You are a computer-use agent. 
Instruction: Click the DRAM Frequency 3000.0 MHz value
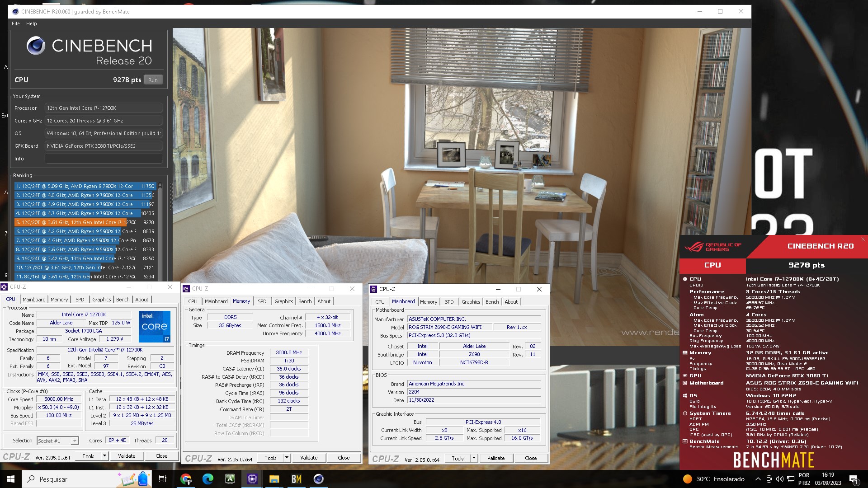click(x=289, y=353)
